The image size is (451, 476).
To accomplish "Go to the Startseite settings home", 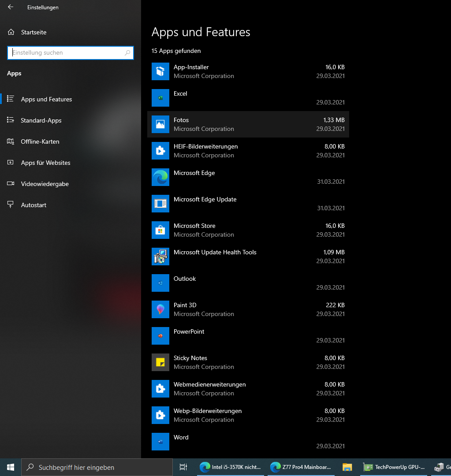I will (x=71, y=32).
